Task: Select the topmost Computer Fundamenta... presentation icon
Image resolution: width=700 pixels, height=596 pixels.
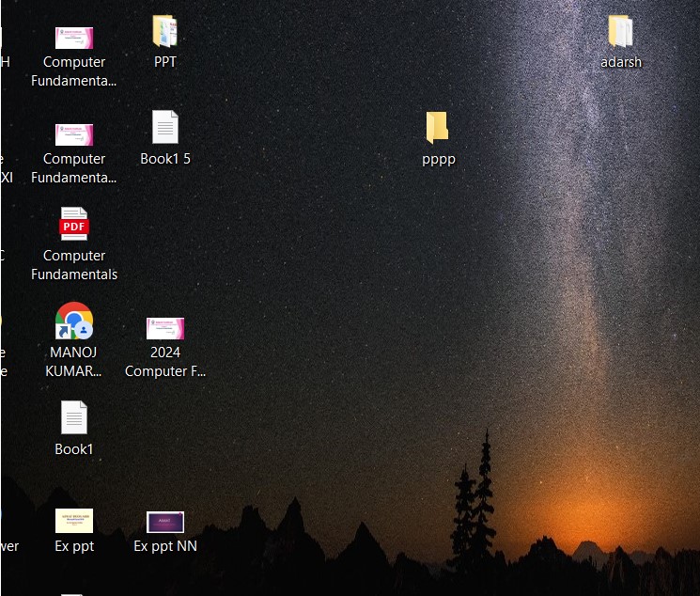Action: pyautogui.click(x=74, y=38)
